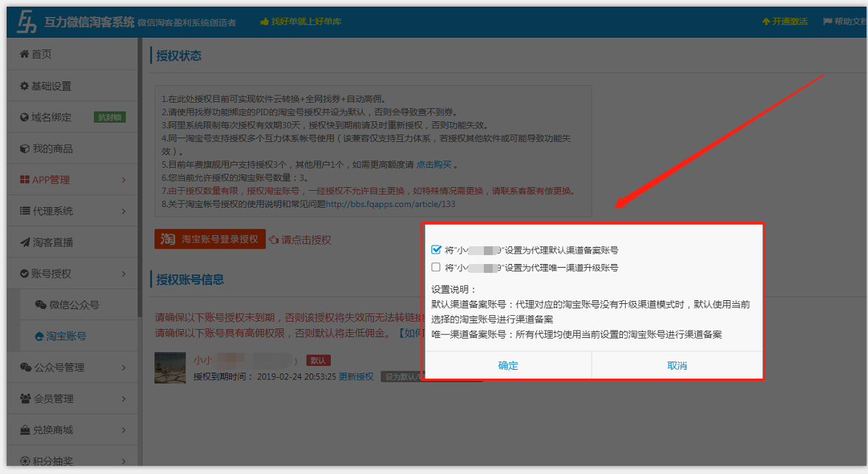Image resolution: width=868 pixels, height=474 pixels.
Task: Click 确定 in the dialog
Action: tap(508, 365)
